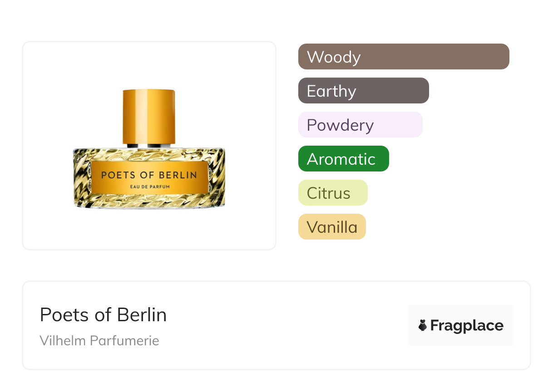Select the green Aromatic accord tag
This screenshot has height=392, width=553.
[x=344, y=159]
